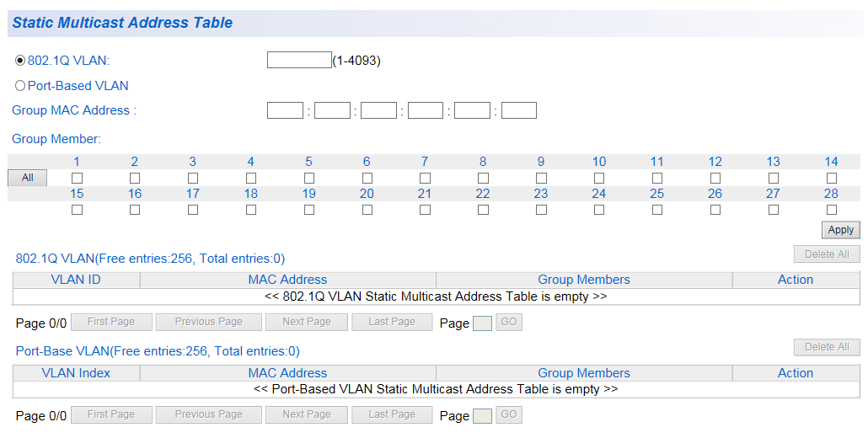Select the Port-Based VLAN radio option

coord(20,86)
